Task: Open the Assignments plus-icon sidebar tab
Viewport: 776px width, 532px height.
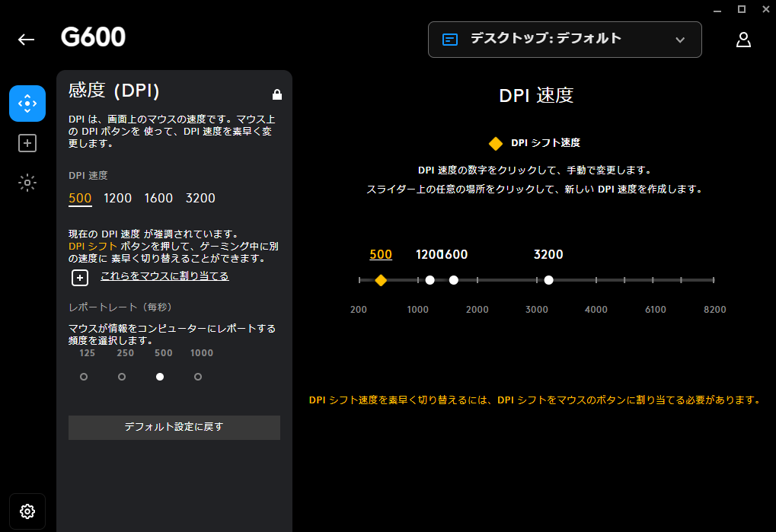Action: (27, 143)
